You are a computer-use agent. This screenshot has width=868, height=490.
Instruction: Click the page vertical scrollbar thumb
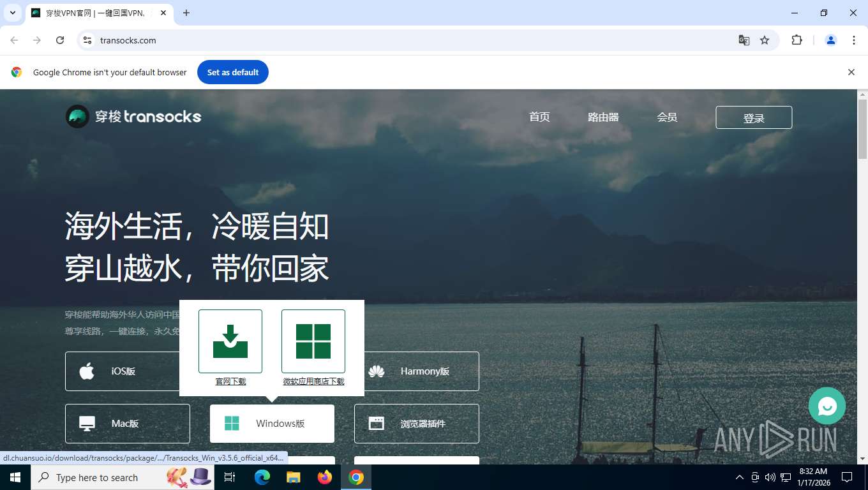[862, 129]
